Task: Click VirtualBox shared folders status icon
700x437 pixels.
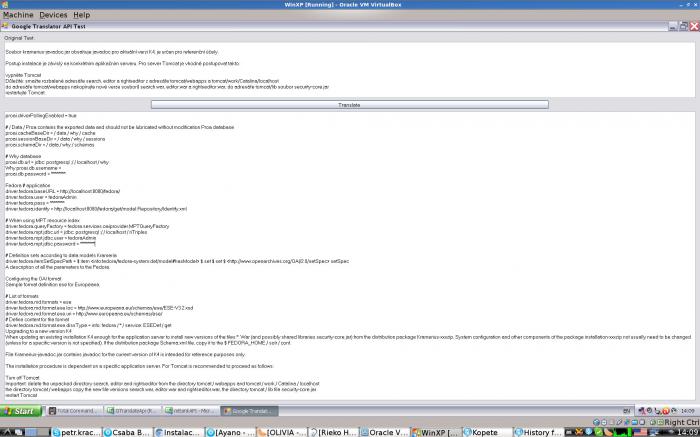Action: (x=634, y=422)
